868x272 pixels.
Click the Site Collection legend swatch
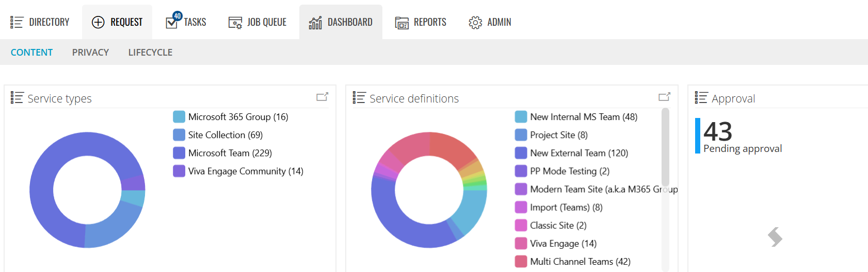[179, 135]
